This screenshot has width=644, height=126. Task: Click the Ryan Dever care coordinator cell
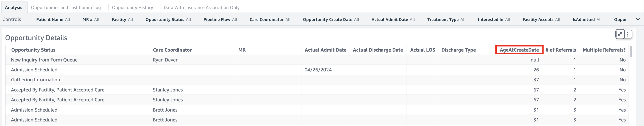pyautogui.click(x=165, y=60)
